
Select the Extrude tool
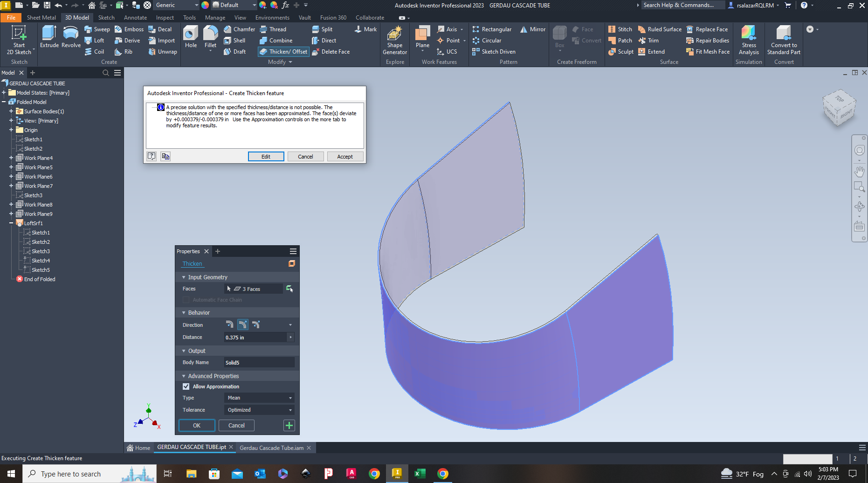[x=49, y=37]
